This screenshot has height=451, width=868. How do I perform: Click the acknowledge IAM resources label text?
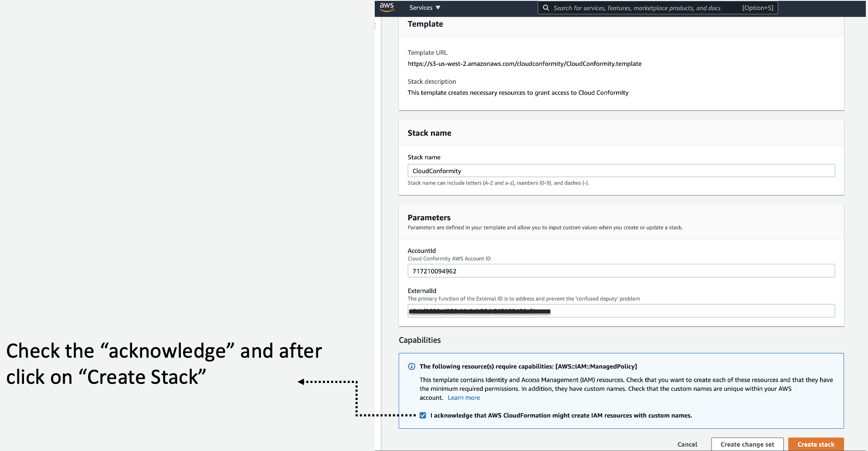[x=561, y=415]
